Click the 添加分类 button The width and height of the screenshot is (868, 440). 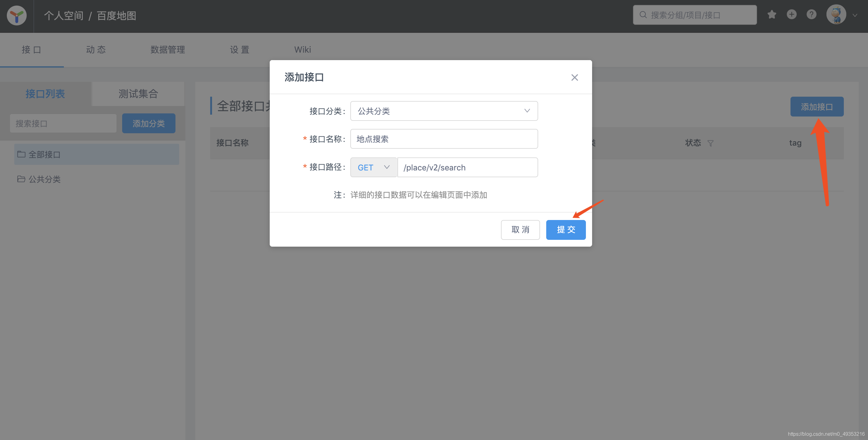(148, 123)
